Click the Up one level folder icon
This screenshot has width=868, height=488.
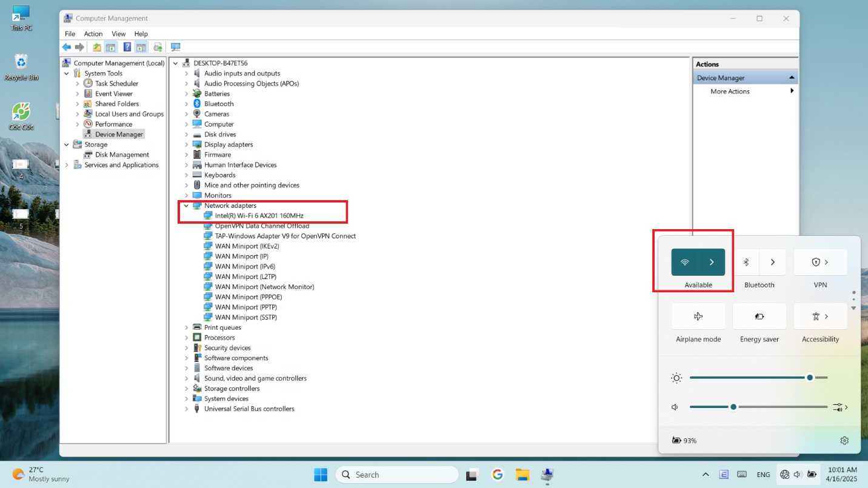tap(97, 47)
